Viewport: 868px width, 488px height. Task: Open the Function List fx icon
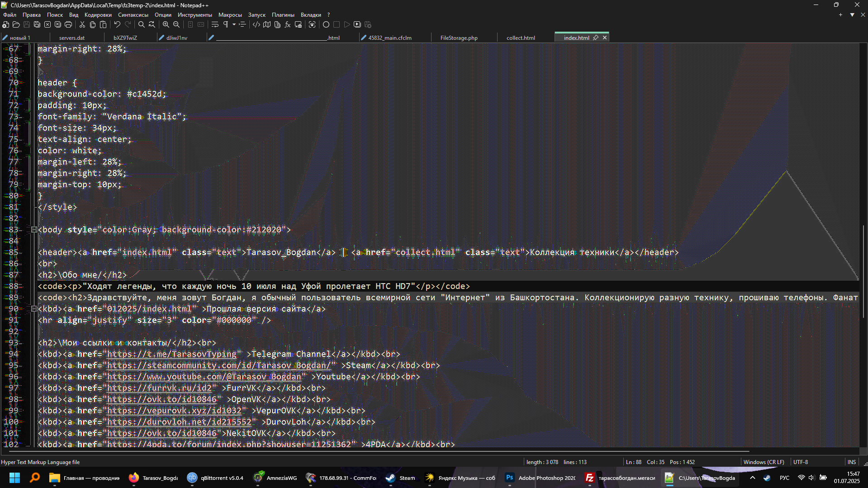[x=288, y=24]
